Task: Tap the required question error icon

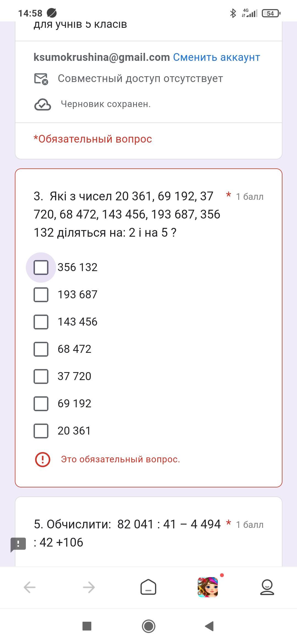Action: coord(43,459)
